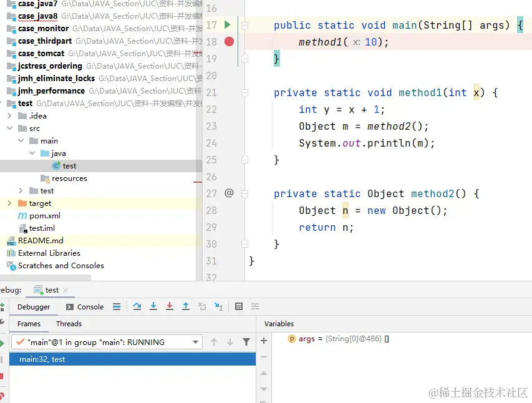Expand the .idea folder
The image size is (532, 403).
9,116
